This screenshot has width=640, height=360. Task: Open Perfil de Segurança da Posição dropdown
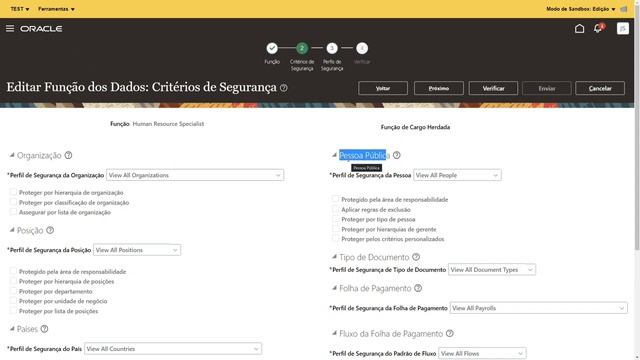tap(137, 250)
